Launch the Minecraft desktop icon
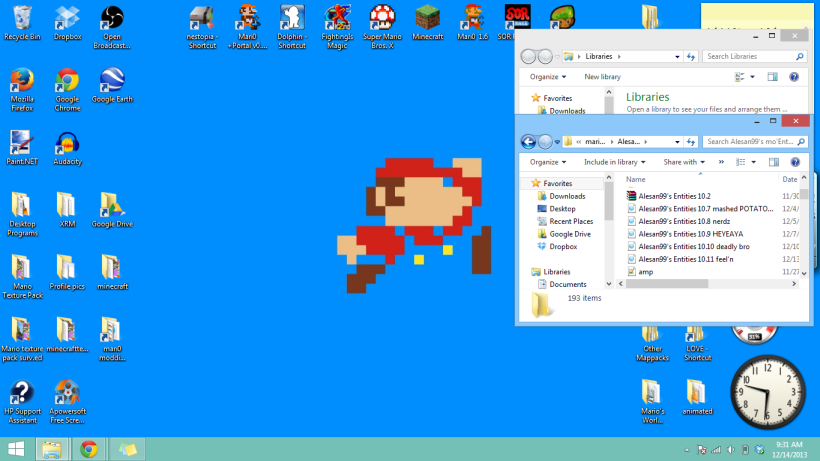Screen dimensions: 820x461 427,24
